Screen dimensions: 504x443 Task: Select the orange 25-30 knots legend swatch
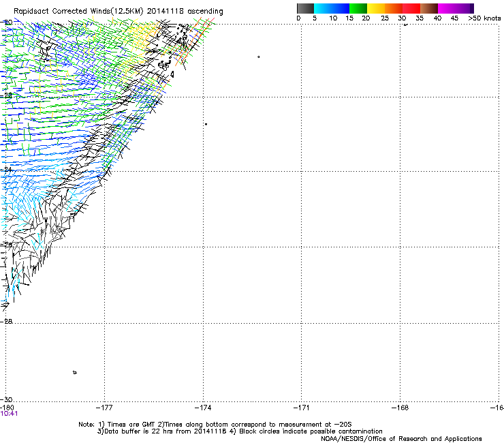[x=394, y=8]
